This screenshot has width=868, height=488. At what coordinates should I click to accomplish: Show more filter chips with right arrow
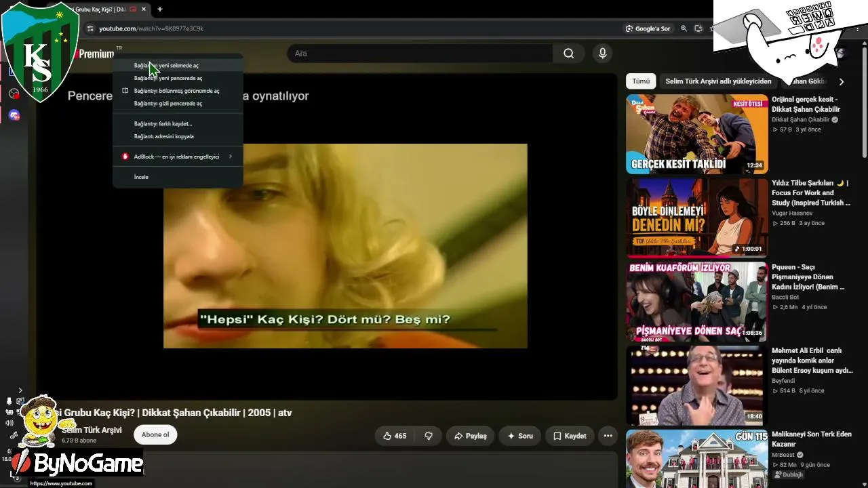(842, 81)
